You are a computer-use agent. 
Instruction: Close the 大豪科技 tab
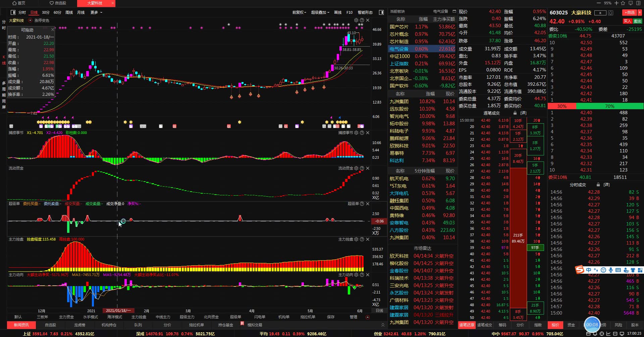coord(113,3)
